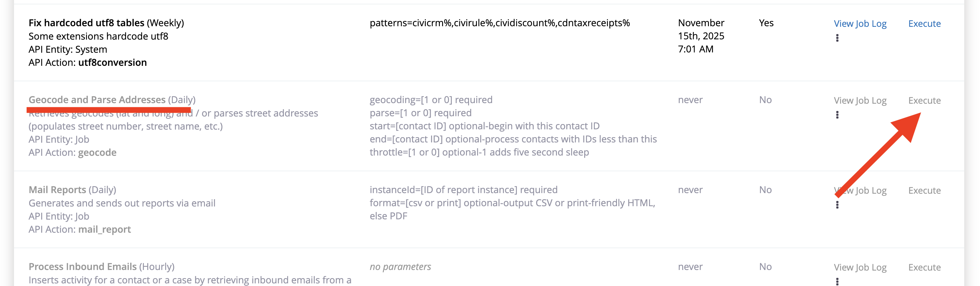Click the Mail Reports job title
This screenshot has width=980, height=286.
57,190
